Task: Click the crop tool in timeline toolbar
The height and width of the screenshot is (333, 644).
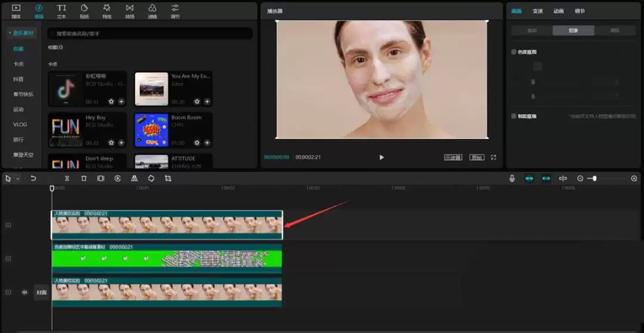Action: [168, 178]
